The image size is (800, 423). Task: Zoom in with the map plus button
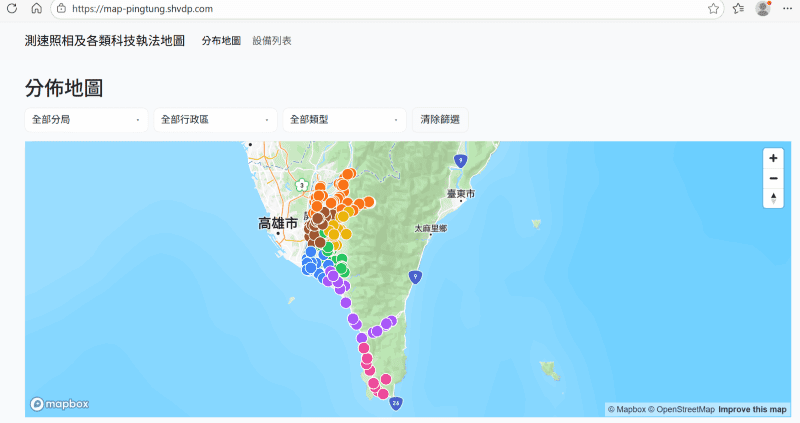(773, 158)
